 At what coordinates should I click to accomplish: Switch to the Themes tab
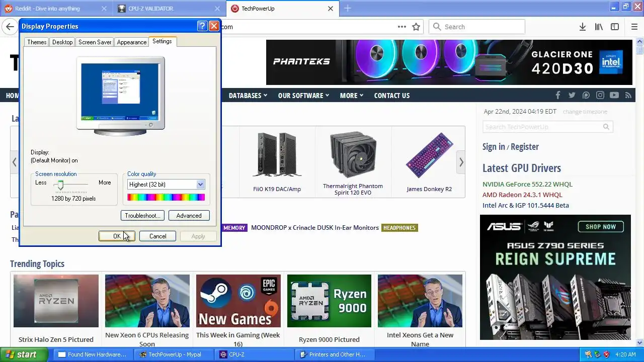pos(37,42)
